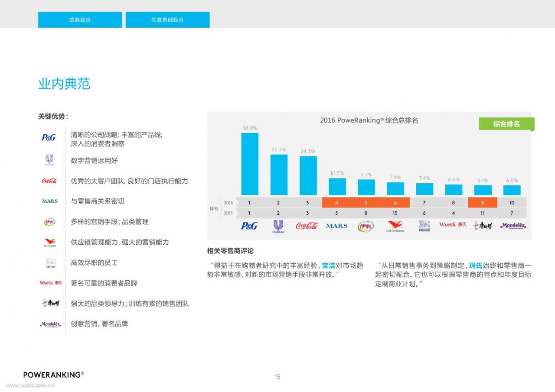Click the Coca-Cola logo in key advantages list

pyautogui.click(x=49, y=181)
